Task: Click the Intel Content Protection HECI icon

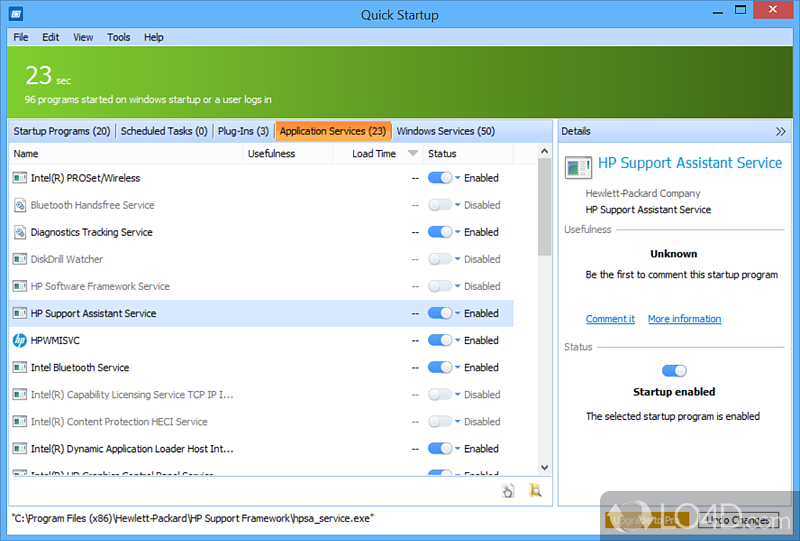Action: 19,422
